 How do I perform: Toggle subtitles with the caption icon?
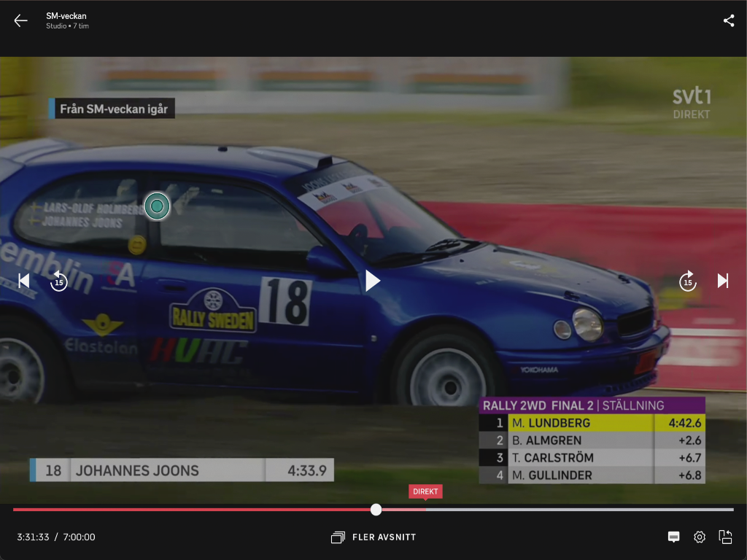click(674, 537)
